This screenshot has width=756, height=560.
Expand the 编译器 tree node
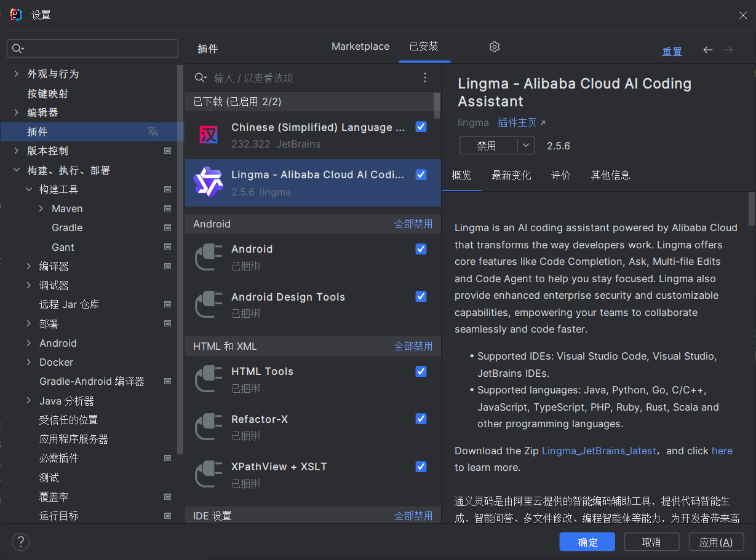click(x=28, y=266)
